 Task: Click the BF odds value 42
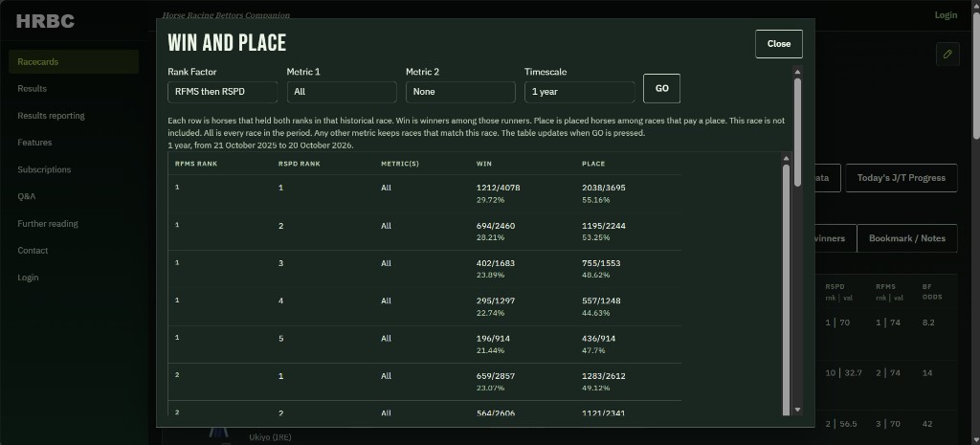[x=926, y=424]
